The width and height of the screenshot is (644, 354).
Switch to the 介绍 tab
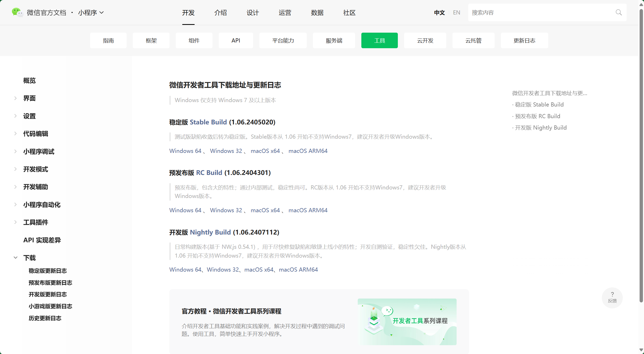(x=221, y=12)
